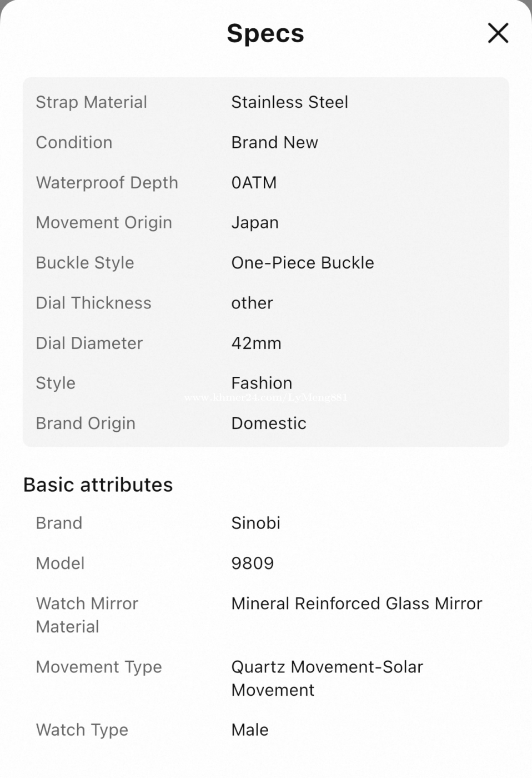
Task: Click Mineral Reinforced Glass Mirror text
Action: point(357,604)
